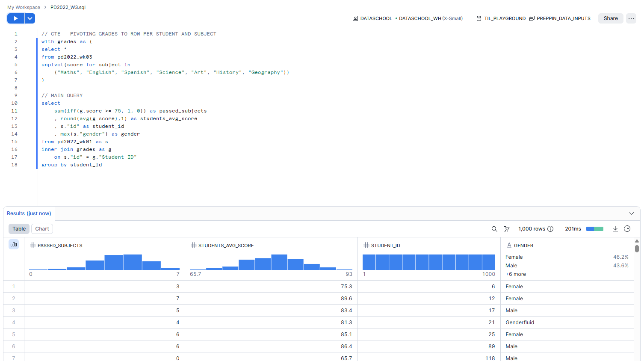Open the TIL_PLAYGROUND database selector
Image resolution: width=644 pixels, height=361 pixels.
click(x=501, y=18)
